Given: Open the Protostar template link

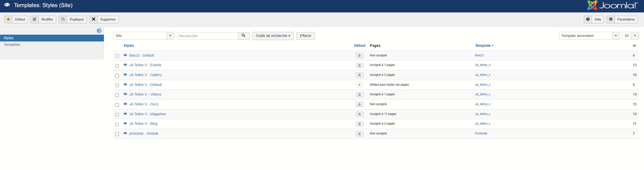Looking at the screenshot, I should tap(481, 133).
